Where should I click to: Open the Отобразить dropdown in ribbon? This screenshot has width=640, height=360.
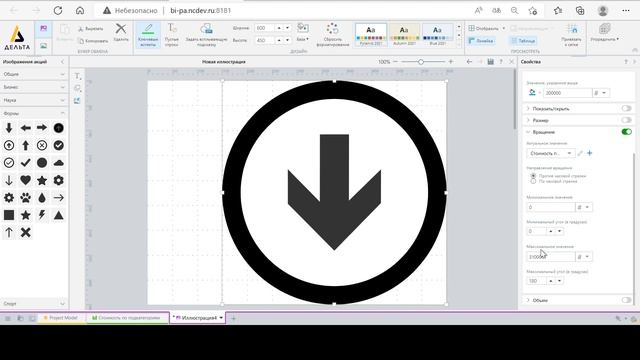(487, 28)
